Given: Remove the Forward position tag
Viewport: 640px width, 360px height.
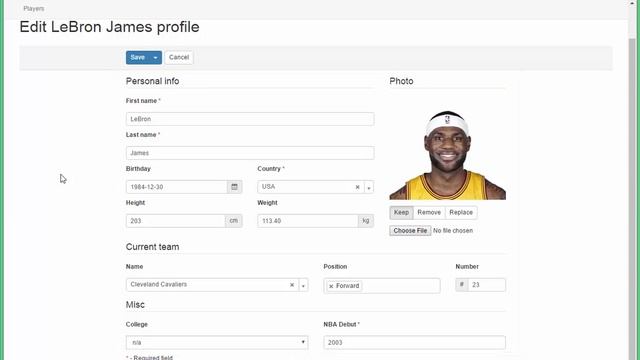Looking at the screenshot, I should 331,286.
